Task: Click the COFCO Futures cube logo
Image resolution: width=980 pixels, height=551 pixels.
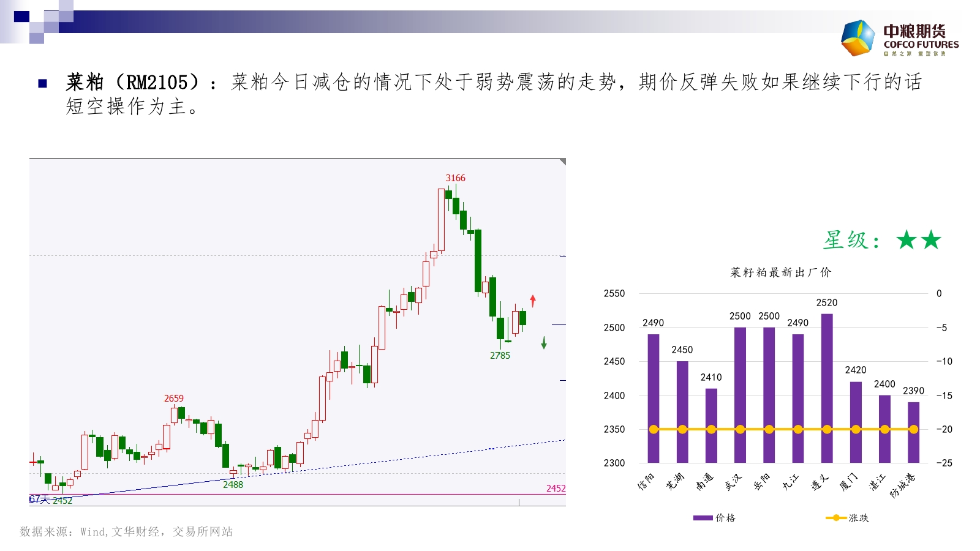Action: click(x=858, y=38)
